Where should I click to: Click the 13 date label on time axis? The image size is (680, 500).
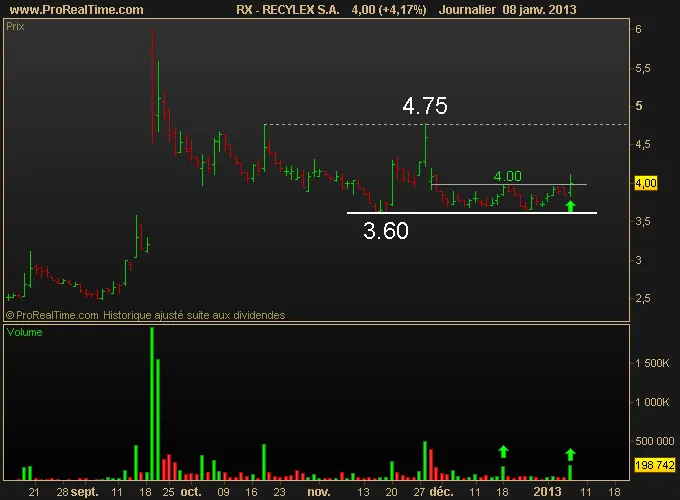click(363, 492)
